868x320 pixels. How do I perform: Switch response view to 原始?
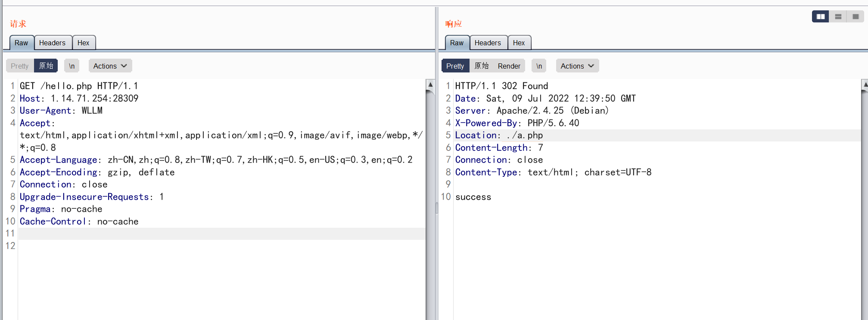[481, 66]
